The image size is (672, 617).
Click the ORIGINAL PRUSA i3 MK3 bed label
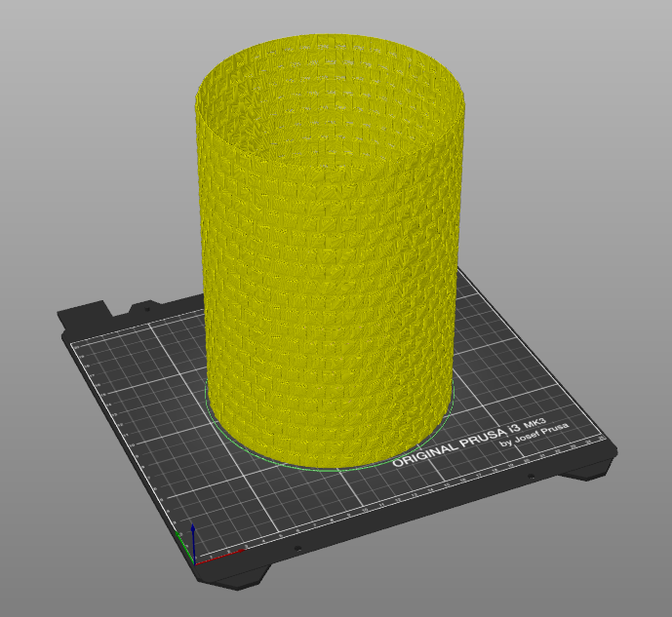(469, 443)
